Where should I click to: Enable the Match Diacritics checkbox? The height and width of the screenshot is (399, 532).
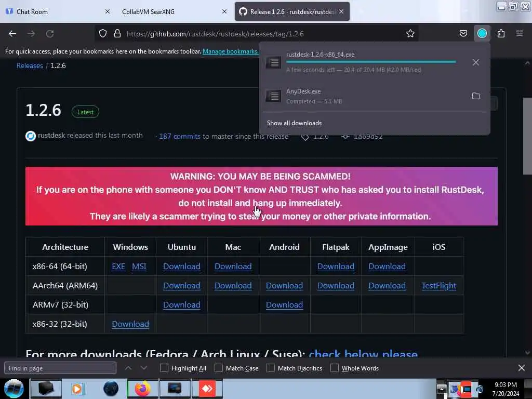point(271,368)
